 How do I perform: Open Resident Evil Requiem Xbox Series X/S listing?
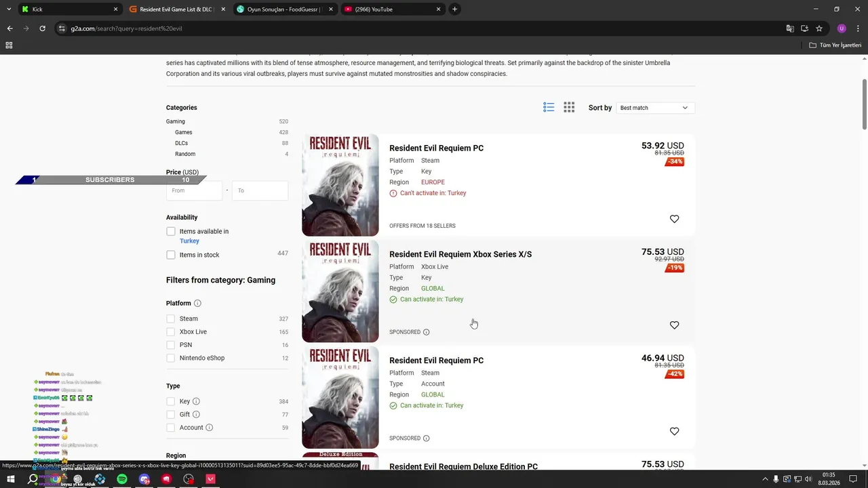coord(460,254)
